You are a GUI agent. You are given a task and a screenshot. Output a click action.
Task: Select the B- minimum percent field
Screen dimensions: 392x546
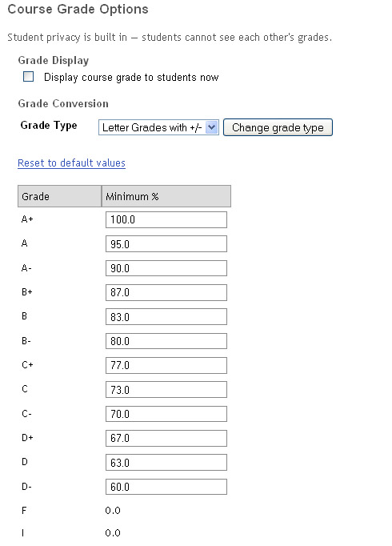(166, 341)
